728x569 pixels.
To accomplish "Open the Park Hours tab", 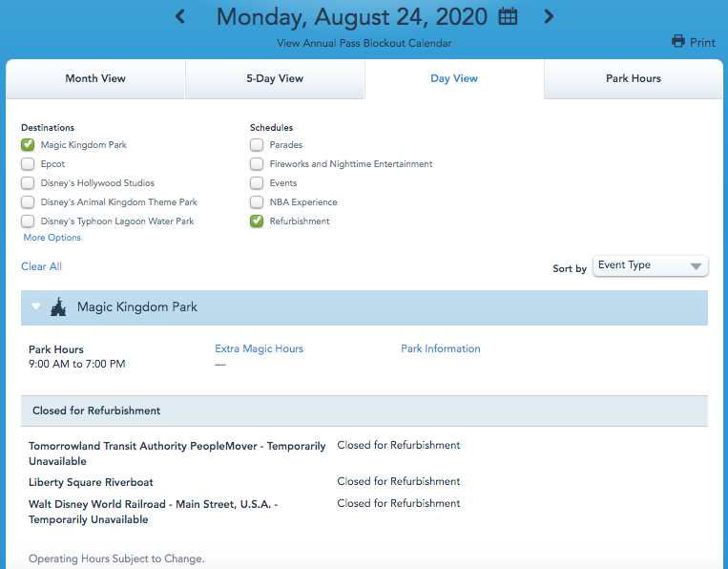I will coord(634,78).
